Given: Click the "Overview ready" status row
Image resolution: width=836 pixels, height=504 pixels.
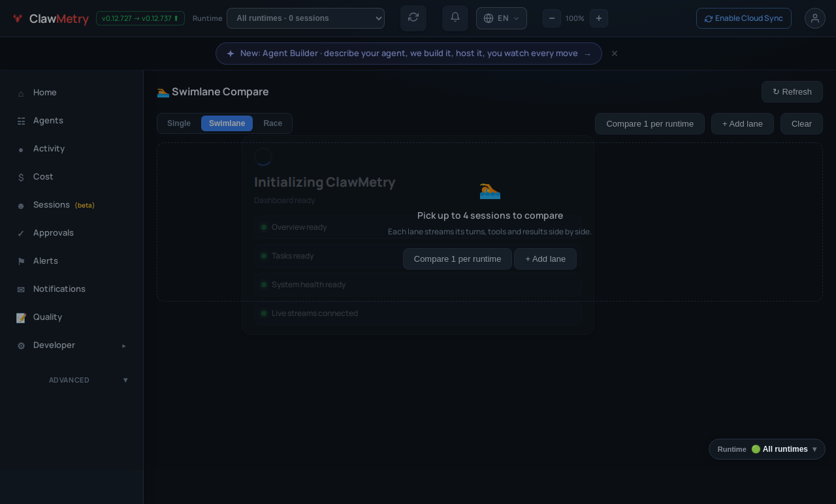Looking at the screenshot, I should click(x=418, y=227).
